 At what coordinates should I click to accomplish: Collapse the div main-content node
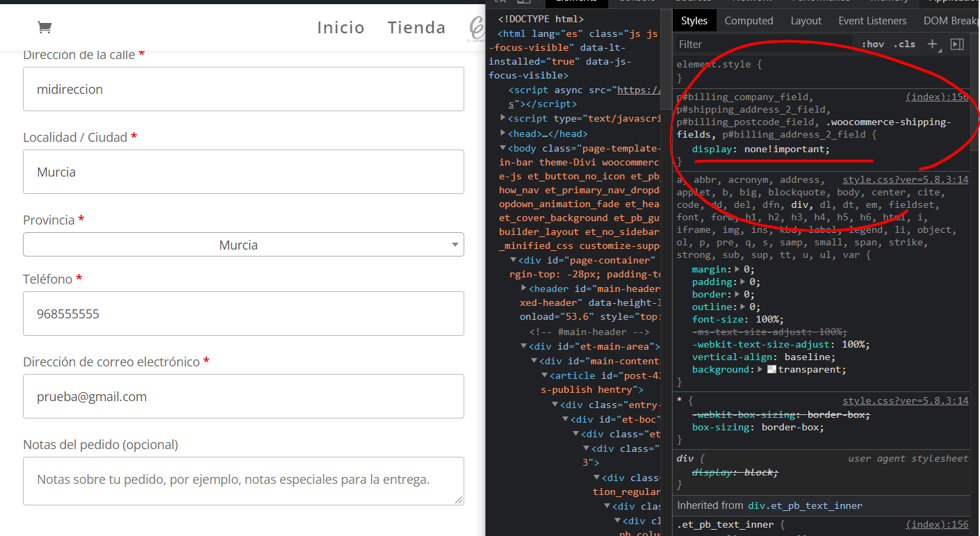(x=534, y=361)
